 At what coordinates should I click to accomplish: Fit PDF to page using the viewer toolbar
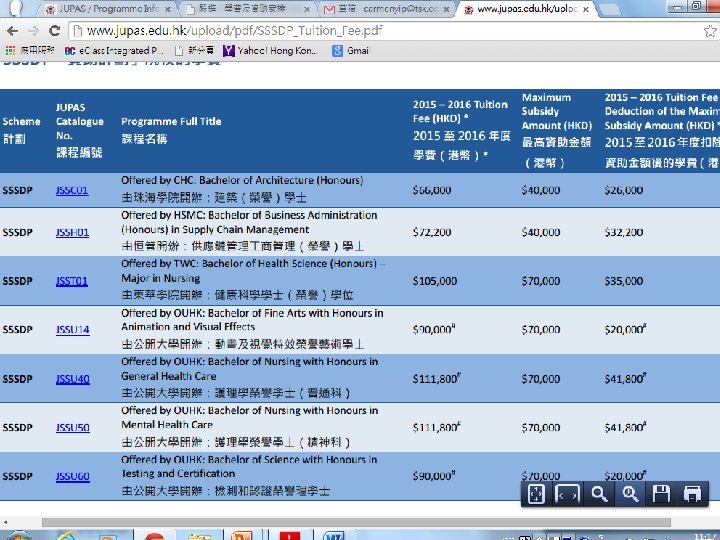(537, 494)
